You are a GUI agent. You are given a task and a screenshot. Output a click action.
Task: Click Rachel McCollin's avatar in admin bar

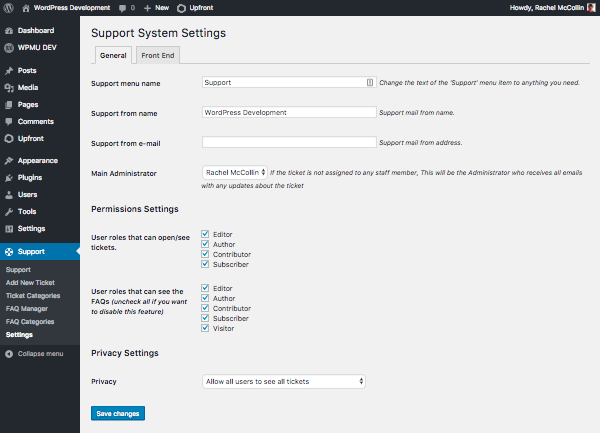[x=591, y=8]
